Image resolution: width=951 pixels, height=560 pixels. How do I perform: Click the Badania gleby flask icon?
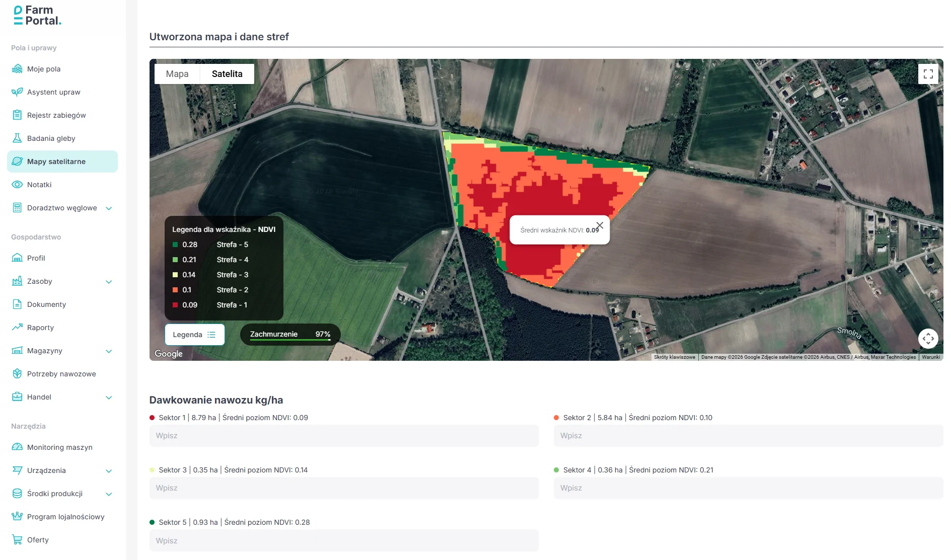point(17,138)
